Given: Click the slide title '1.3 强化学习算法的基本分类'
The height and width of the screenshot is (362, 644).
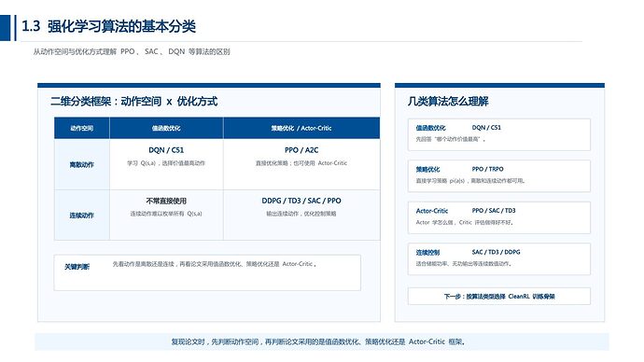Looking at the screenshot, I should coord(108,26).
